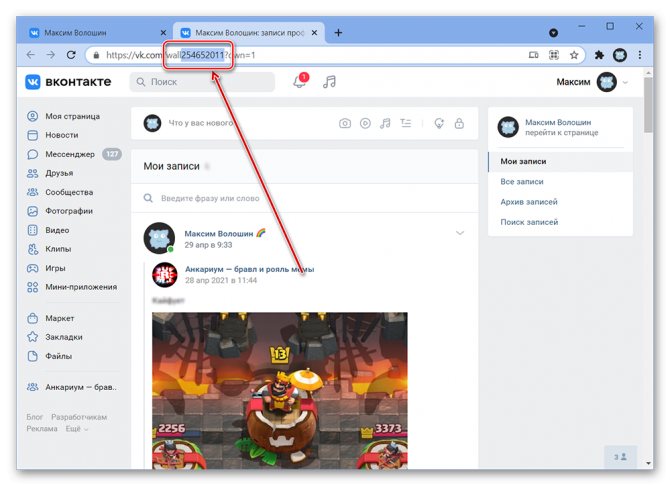
Task: Generate QR code for page
Action: pyautogui.click(x=554, y=55)
